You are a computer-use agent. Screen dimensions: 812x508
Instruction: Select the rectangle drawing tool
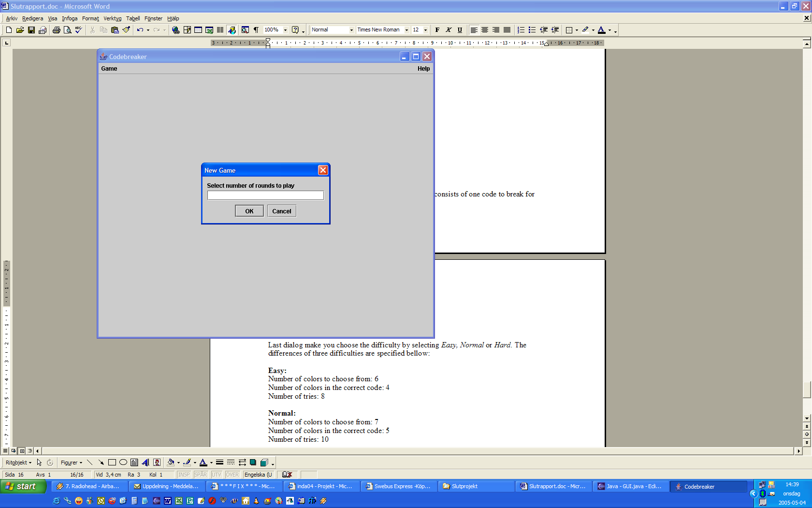click(x=112, y=463)
